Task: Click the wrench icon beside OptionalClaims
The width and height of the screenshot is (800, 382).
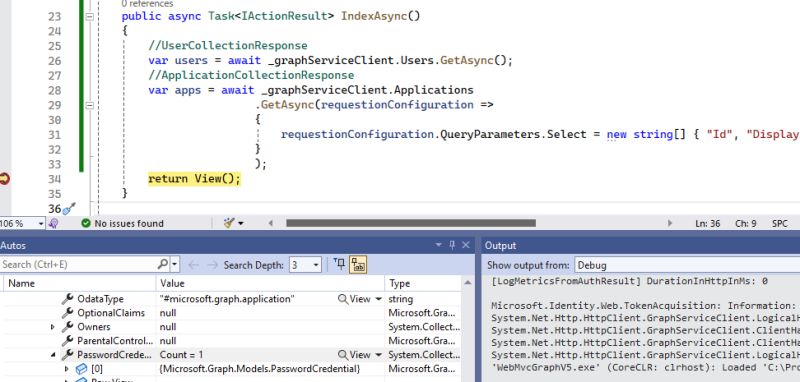Action: tap(67, 313)
